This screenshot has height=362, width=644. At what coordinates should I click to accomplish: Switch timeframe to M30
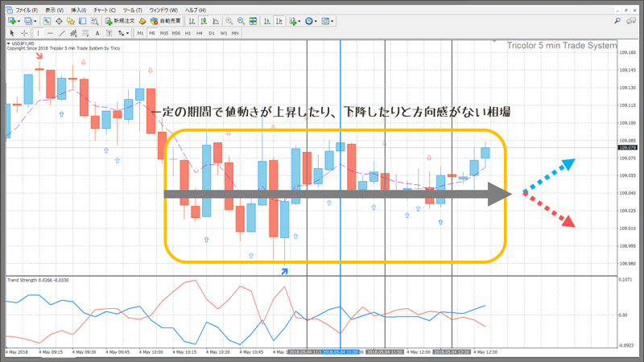pos(176,33)
